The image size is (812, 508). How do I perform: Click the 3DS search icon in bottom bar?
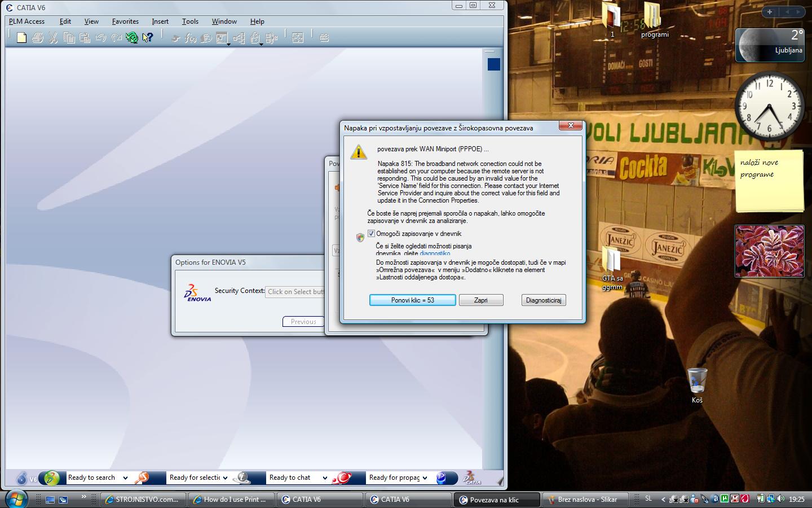click(51, 478)
